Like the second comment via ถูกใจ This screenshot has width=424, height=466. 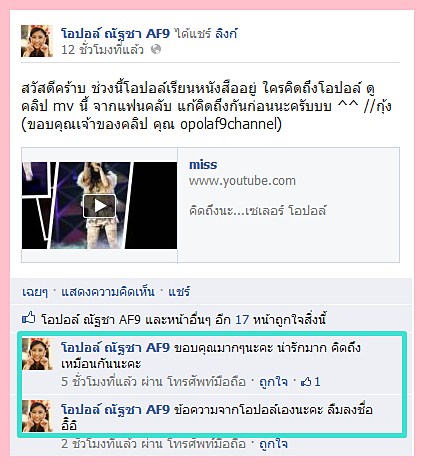273,443
